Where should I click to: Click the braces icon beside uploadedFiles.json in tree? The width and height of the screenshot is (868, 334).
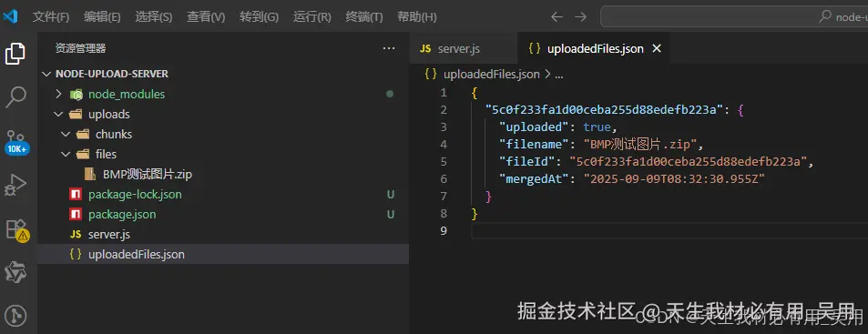click(x=76, y=255)
